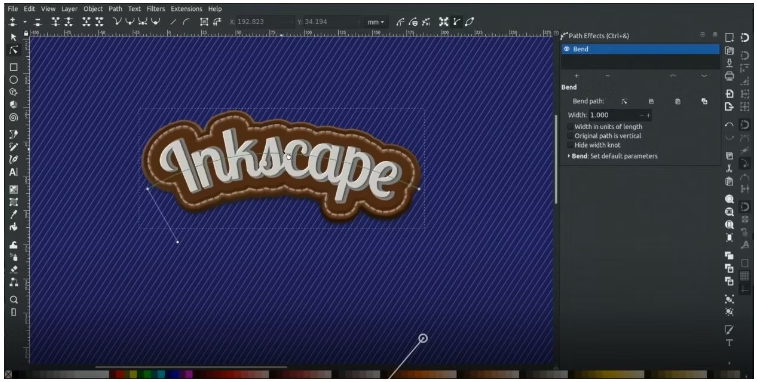The width and height of the screenshot is (757, 382).
Task: Add a new path effect with plus
Action: (576, 76)
